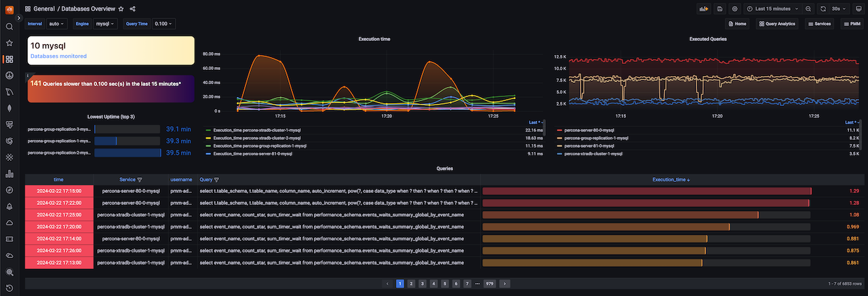Open the PMM menu
This screenshot has height=296, width=868.
click(x=851, y=24)
